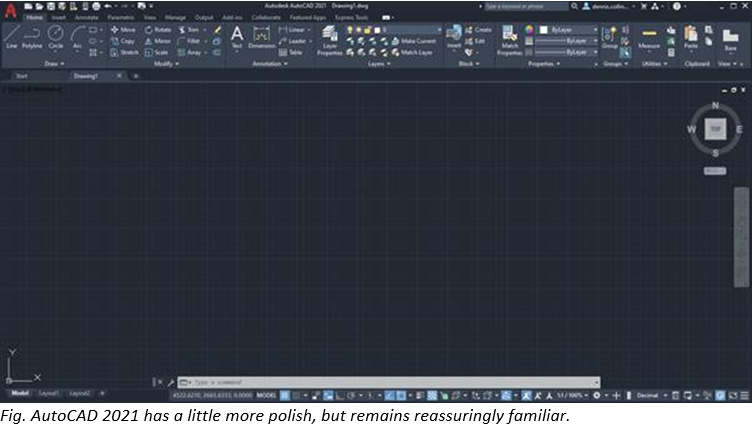Click the command line input field
The width and height of the screenshot is (754, 430).
(x=389, y=382)
